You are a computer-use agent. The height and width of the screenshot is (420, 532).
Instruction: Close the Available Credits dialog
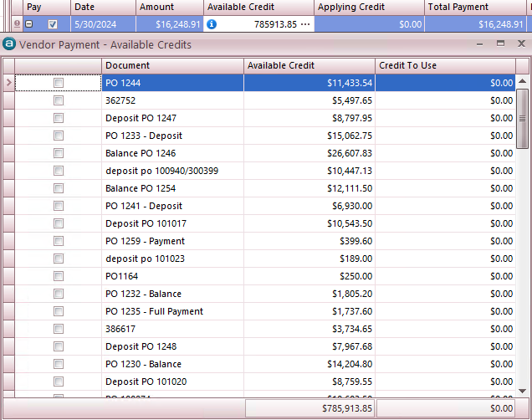tap(519, 43)
